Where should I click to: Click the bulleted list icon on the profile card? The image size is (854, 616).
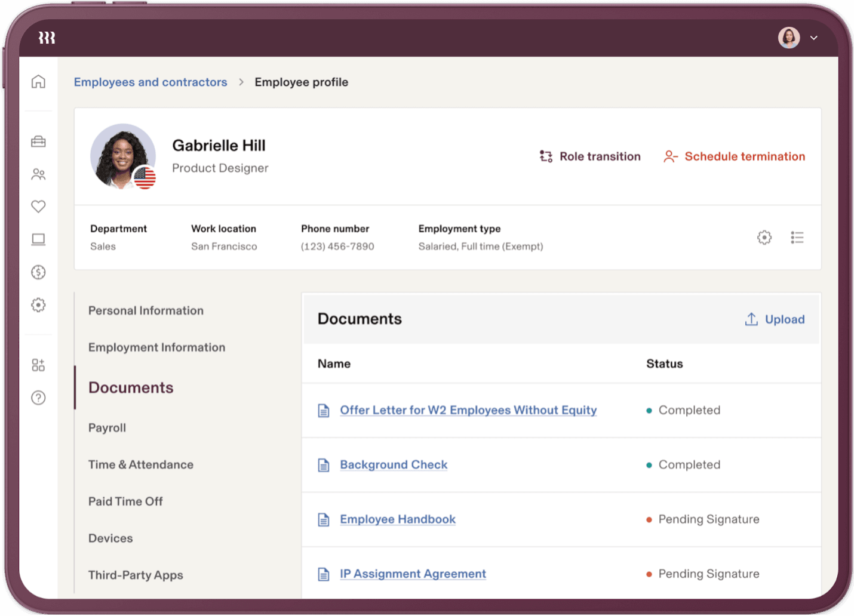click(797, 237)
